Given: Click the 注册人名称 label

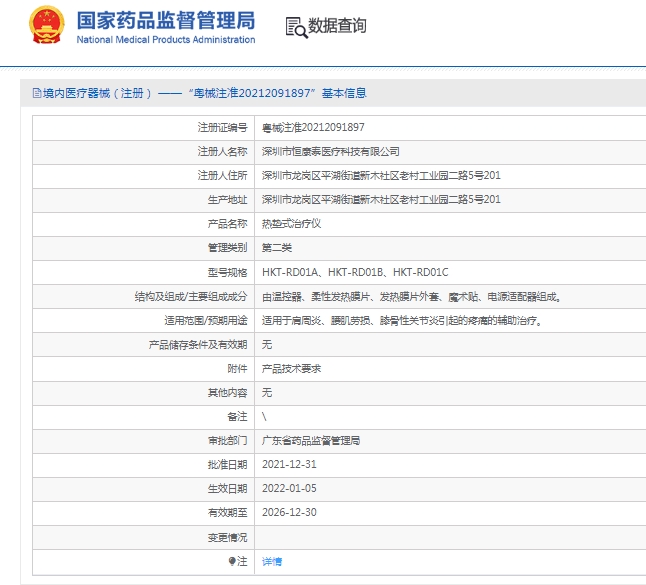Looking at the screenshot, I should pyautogui.click(x=222, y=152).
